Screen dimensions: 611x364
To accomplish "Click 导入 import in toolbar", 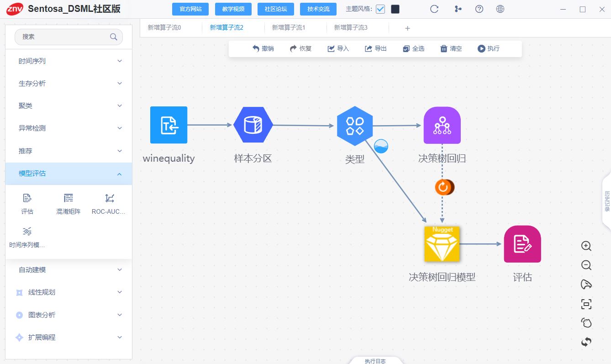I will [x=338, y=48].
